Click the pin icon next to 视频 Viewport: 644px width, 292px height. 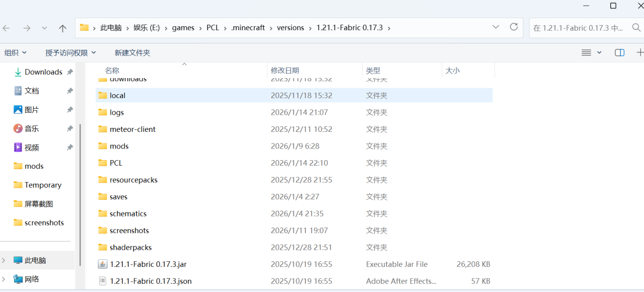pyautogui.click(x=70, y=148)
